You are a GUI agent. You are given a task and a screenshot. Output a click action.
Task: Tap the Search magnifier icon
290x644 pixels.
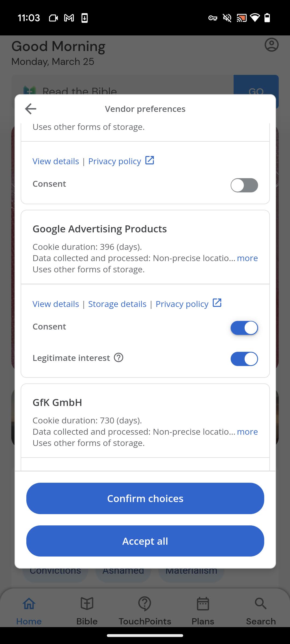pyautogui.click(x=261, y=604)
